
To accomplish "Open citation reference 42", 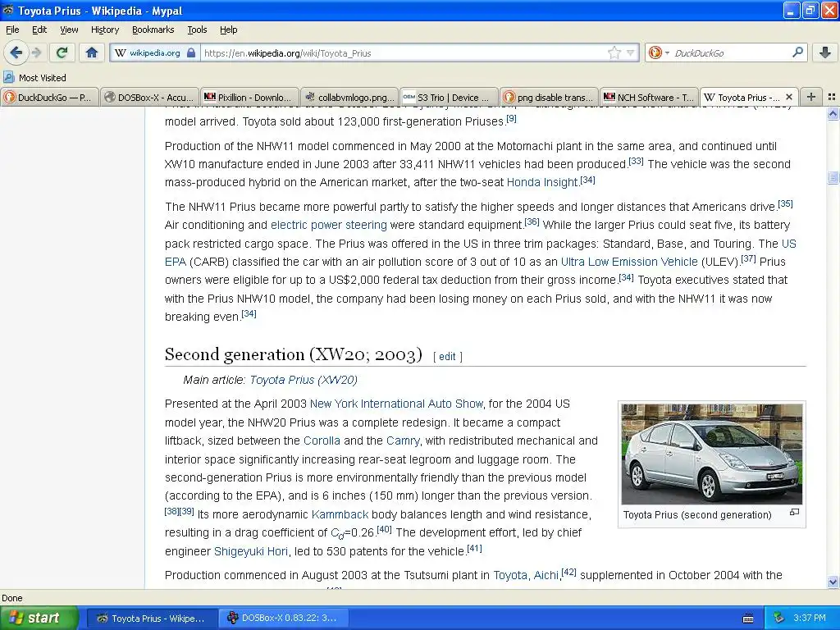I will point(569,572).
